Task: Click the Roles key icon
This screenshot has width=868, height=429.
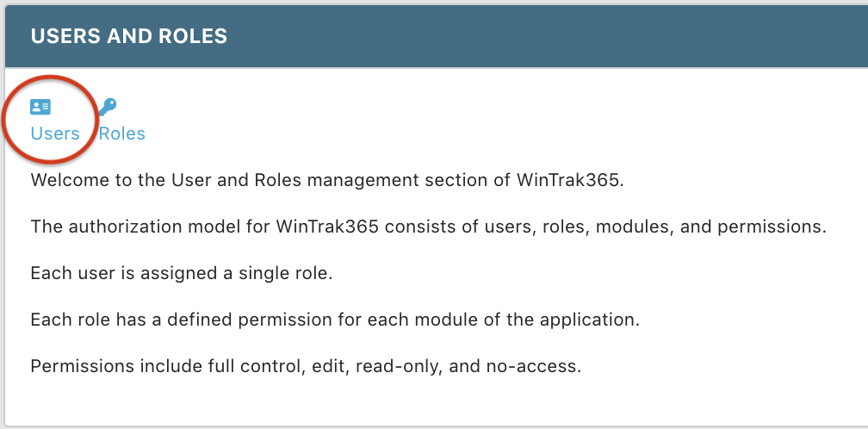Action: pyautogui.click(x=108, y=107)
